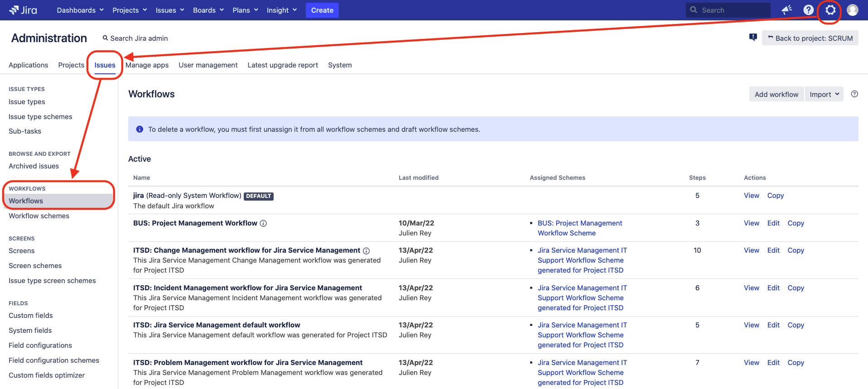Image resolution: width=868 pixels, height=389 pixels.
Task: Open BUS: Project Management Workflow Scheme link
Action: tap(580, 228)
